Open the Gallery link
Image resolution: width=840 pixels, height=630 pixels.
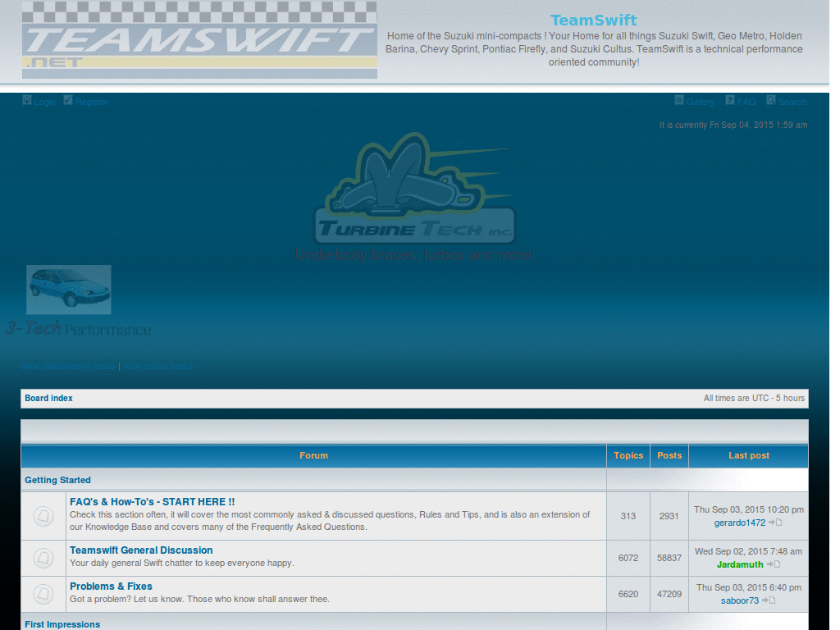click(x=701, y=102)
